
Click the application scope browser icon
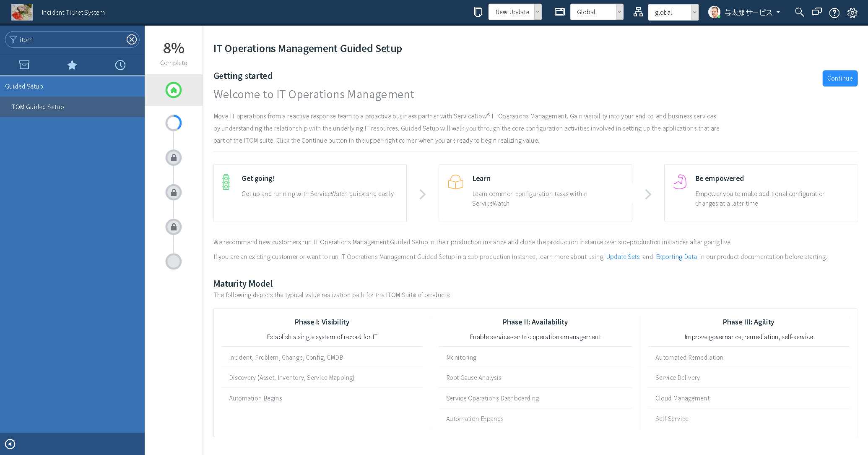(559, 11)
